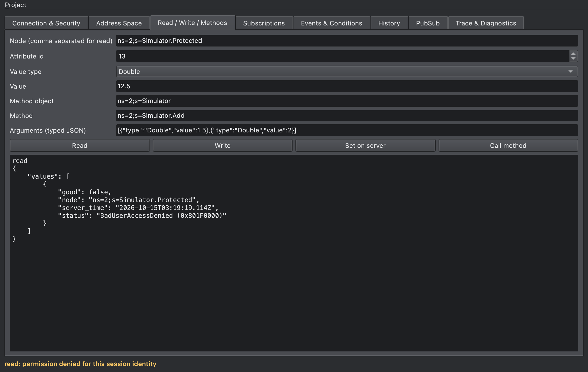The image size is (588, 372).
Task: Open the Project menu
Action: coord(15,5)
